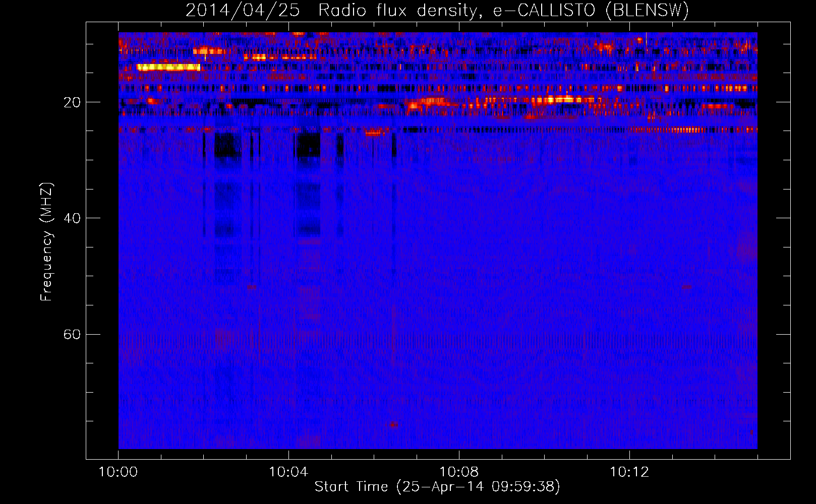The height and width of the screenshot is (504, 816).
Task: Click the "Frequency (MHZ)" axis label
Action: pyautogui.click(x=46, y=242)
